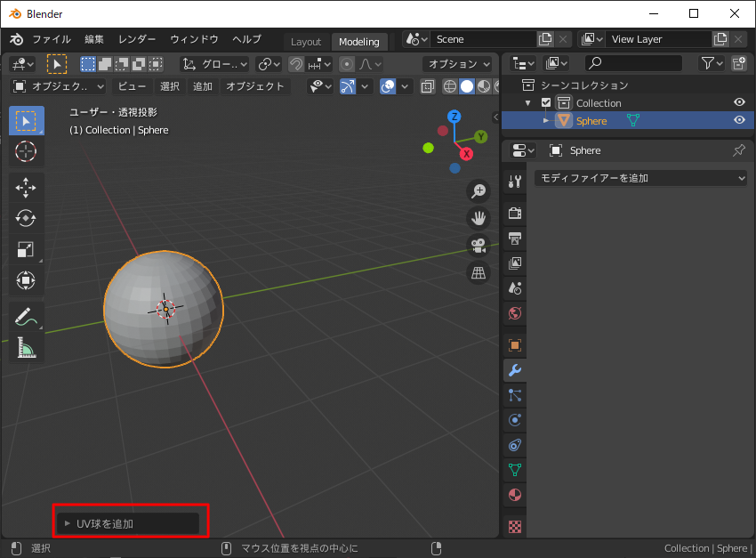Expand the UV球を追加 operator panel
The image size is (756, 558).
128,524
